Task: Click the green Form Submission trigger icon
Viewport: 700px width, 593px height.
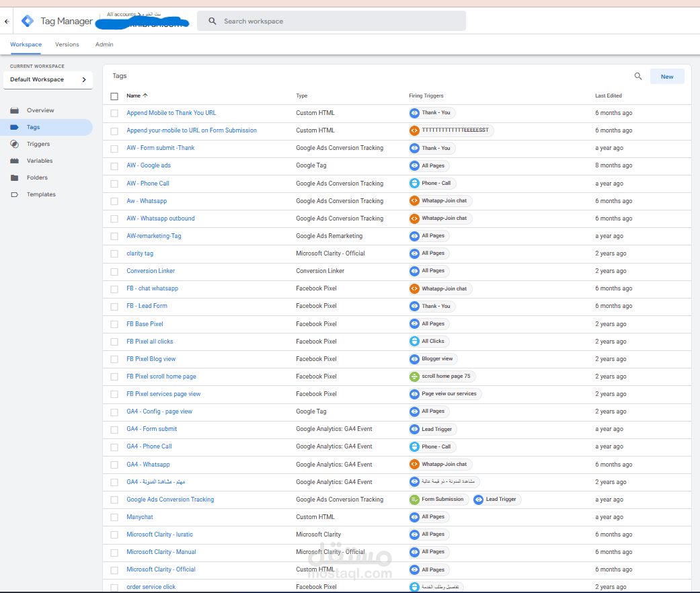Action: (414, 500)
